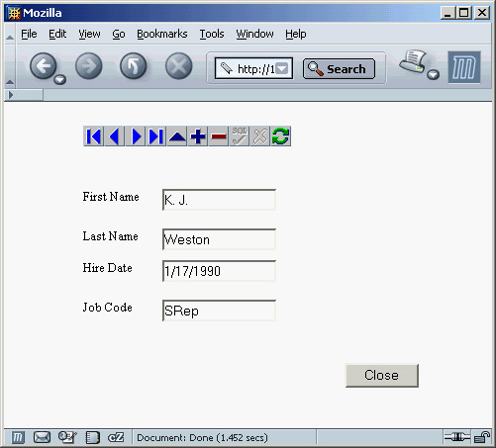This screenshot has width=496, height=448.
Task: Open the Tools menu
Action: 212,34
